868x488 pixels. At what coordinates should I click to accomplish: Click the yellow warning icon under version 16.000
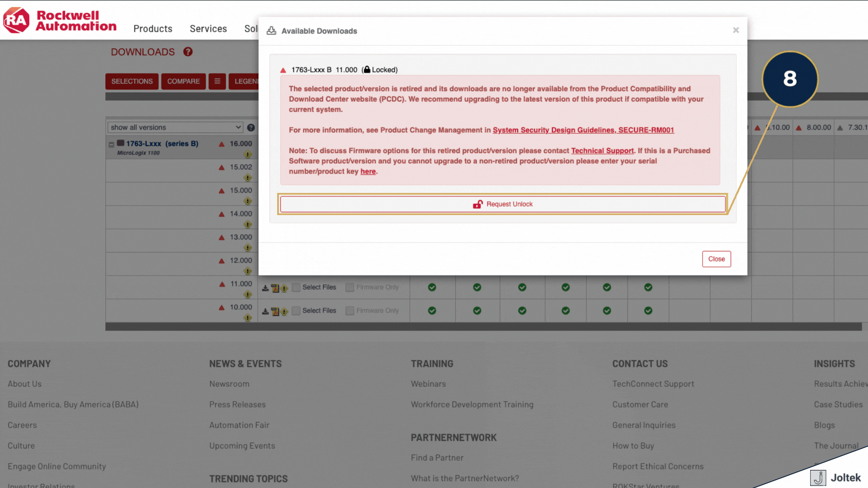click(x=248, y=154)
